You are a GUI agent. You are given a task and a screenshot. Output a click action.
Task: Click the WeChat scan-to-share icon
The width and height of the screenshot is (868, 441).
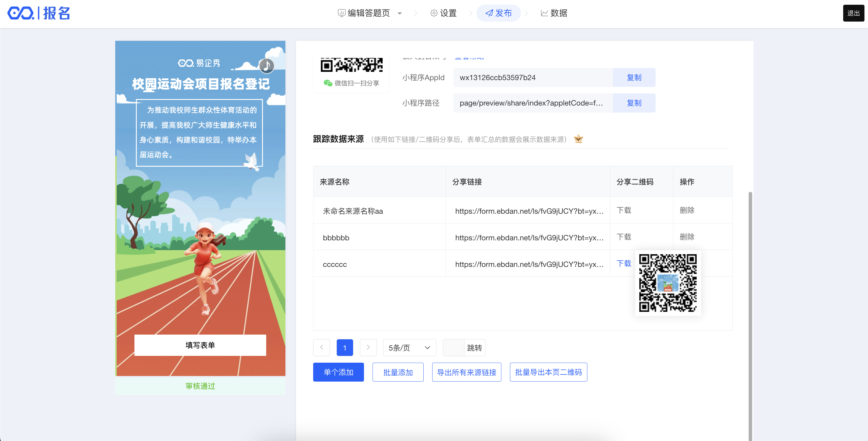[328, 83]
